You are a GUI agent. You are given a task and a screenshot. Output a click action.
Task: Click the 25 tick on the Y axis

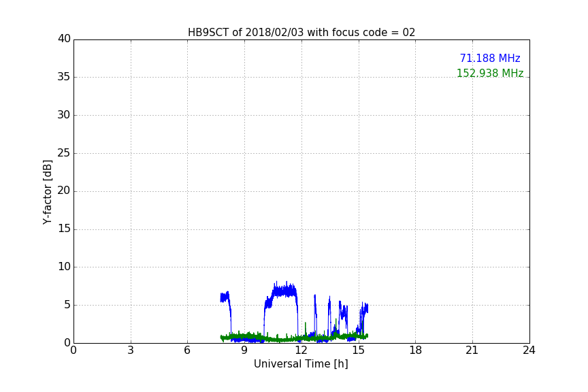pyautogui.click(x=64, y=153)
